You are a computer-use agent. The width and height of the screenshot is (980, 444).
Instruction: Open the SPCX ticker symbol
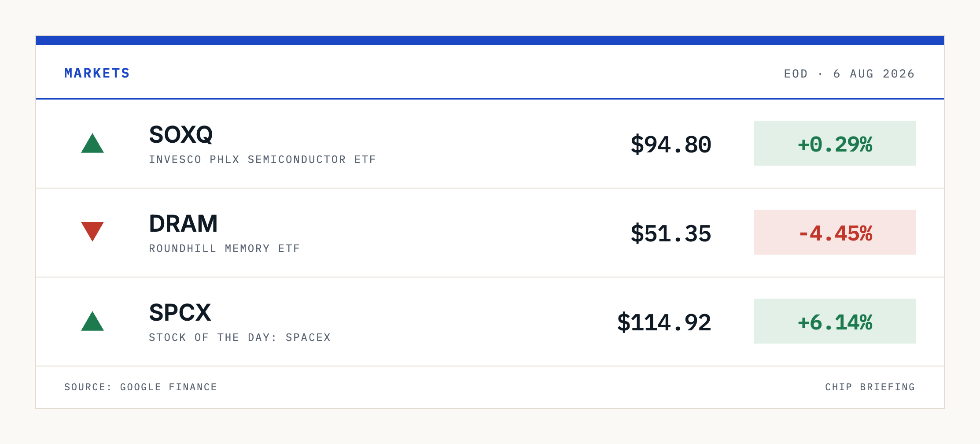[x=180, y=313]
